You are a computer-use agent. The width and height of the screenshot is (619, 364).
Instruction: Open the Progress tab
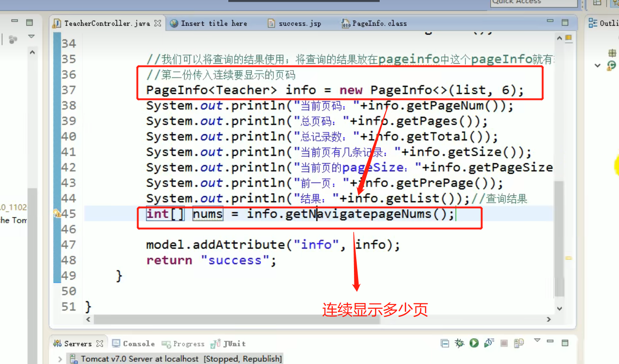183,343
